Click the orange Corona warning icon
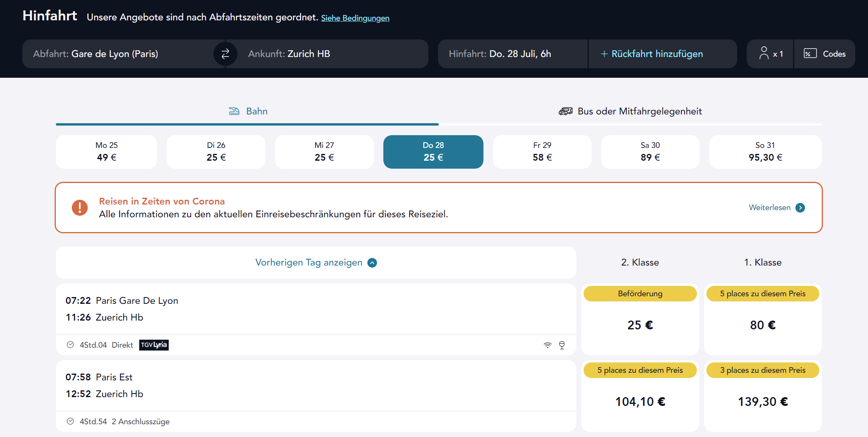The width and height of the screenshot is (868, 437). click(x=80, y=208)
